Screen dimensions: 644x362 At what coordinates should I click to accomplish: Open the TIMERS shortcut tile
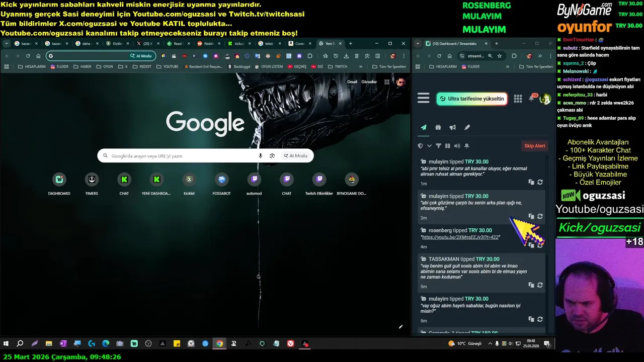(92, 184)
